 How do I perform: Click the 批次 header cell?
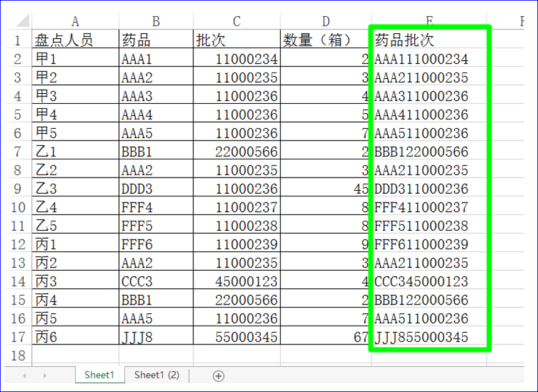(x=236, y=40)
